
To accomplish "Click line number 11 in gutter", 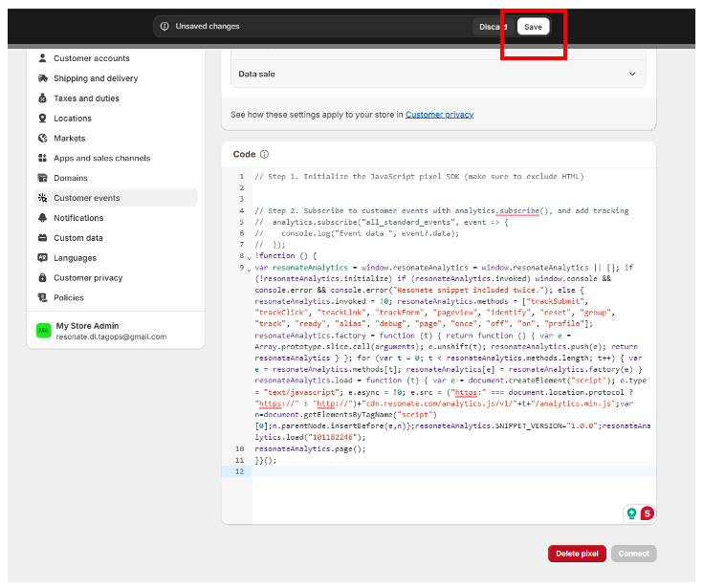I will coord(239,460).
